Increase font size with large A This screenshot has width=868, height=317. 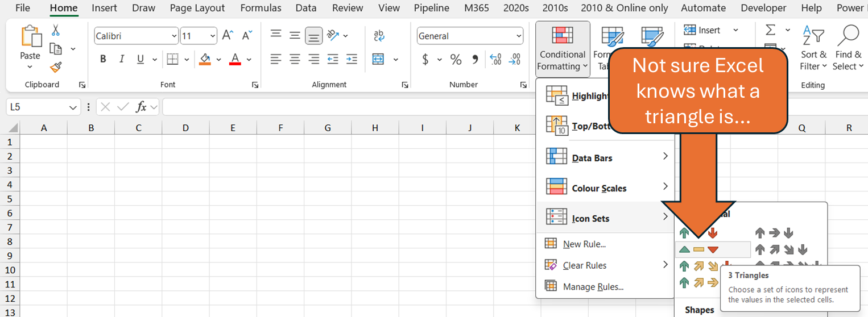tap(228, 36)
